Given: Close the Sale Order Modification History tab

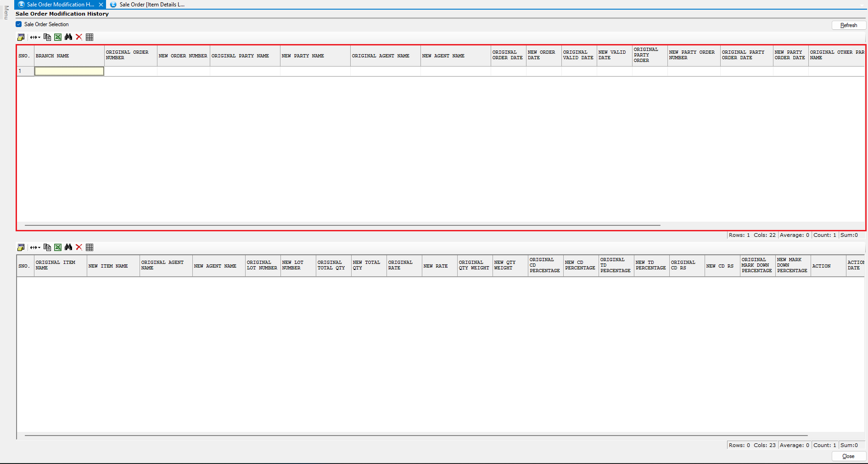Looking at the screenshot, I should [x=101, y=5].
